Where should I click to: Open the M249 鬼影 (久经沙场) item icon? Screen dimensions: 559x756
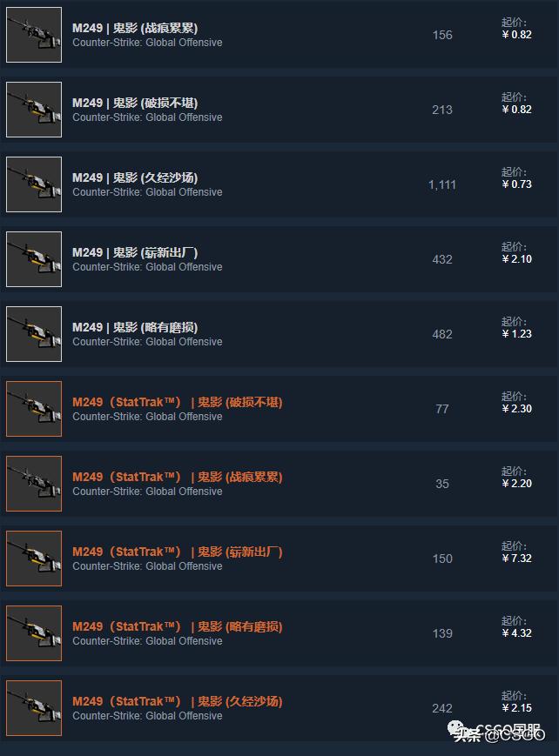pyautogui.click(x=34, y=184)
